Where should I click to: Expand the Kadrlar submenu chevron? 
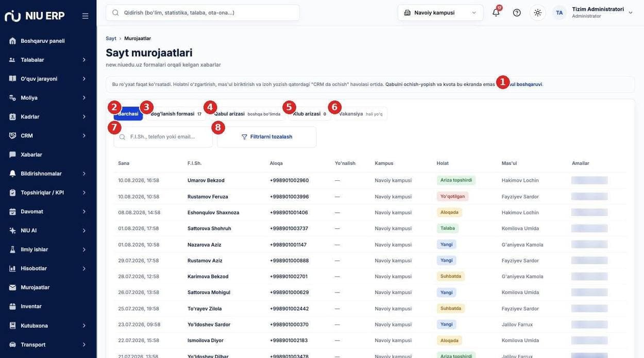(84, 117)
